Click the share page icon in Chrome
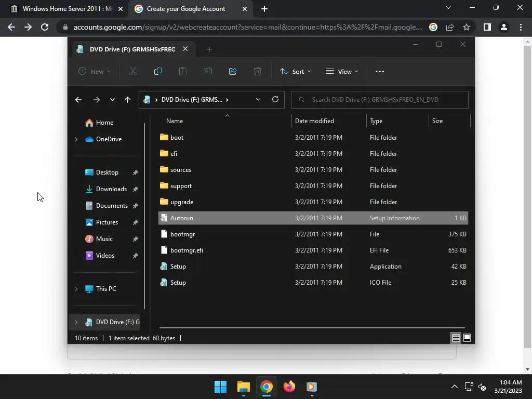 [x=450, y=27]
